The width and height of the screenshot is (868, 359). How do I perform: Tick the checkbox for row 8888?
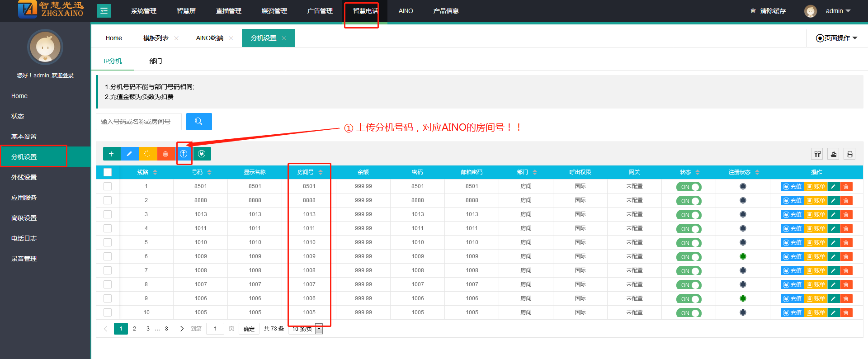(108, 200)
